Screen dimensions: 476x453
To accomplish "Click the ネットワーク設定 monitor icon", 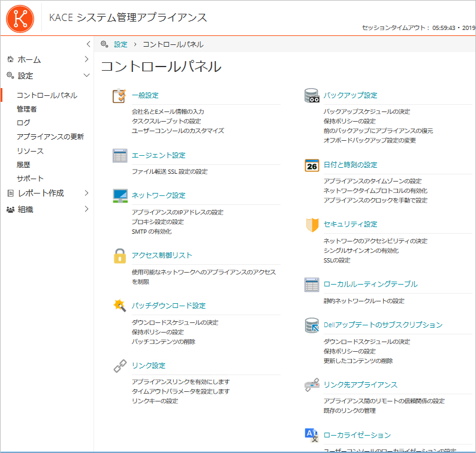I will pos(120,196).
